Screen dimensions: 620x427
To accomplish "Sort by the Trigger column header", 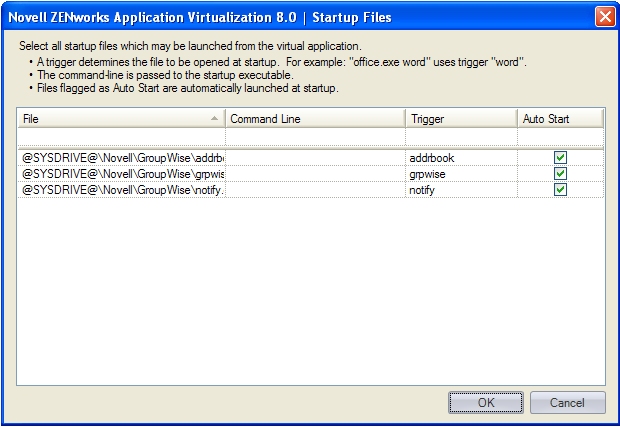I will [461, 119].
